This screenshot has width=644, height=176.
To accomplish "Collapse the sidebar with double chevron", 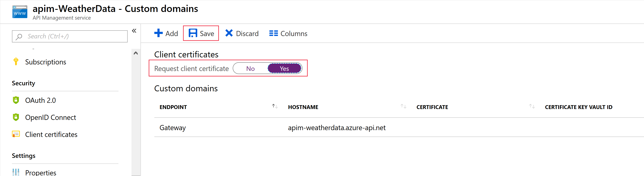I will (x=134, y=31).
